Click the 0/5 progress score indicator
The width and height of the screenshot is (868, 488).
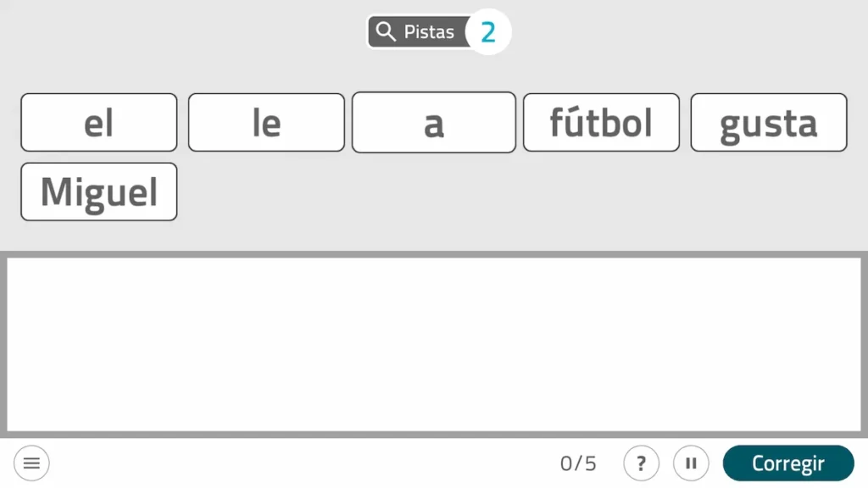point(578,463)
